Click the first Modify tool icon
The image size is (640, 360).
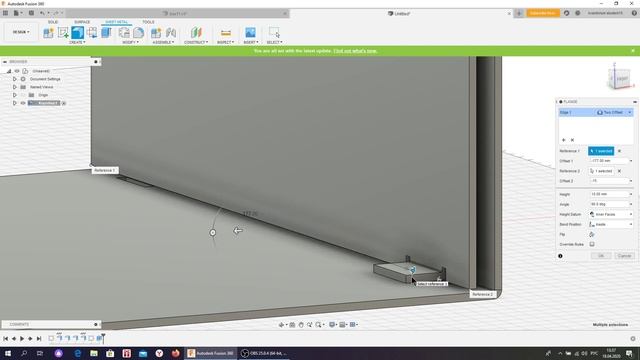click(x=124, y=33)
